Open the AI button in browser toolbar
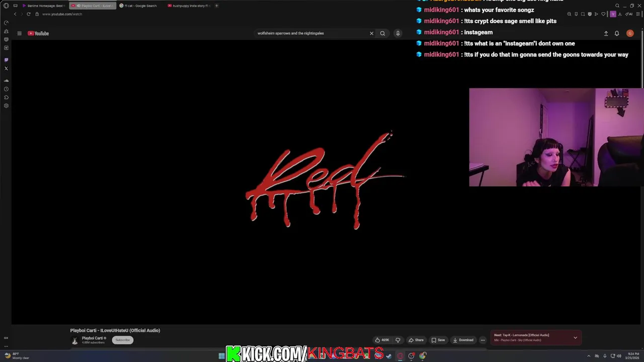 629,14
